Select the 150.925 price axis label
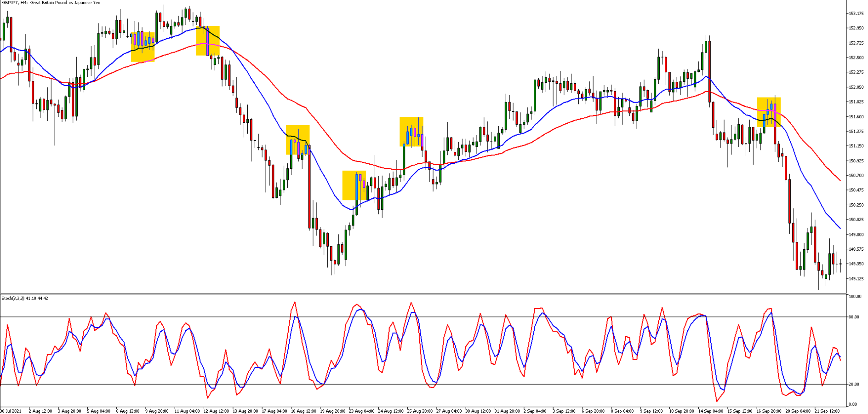This screenshot has width=868, height=414. pyautogui.click(x=856, y=161)
